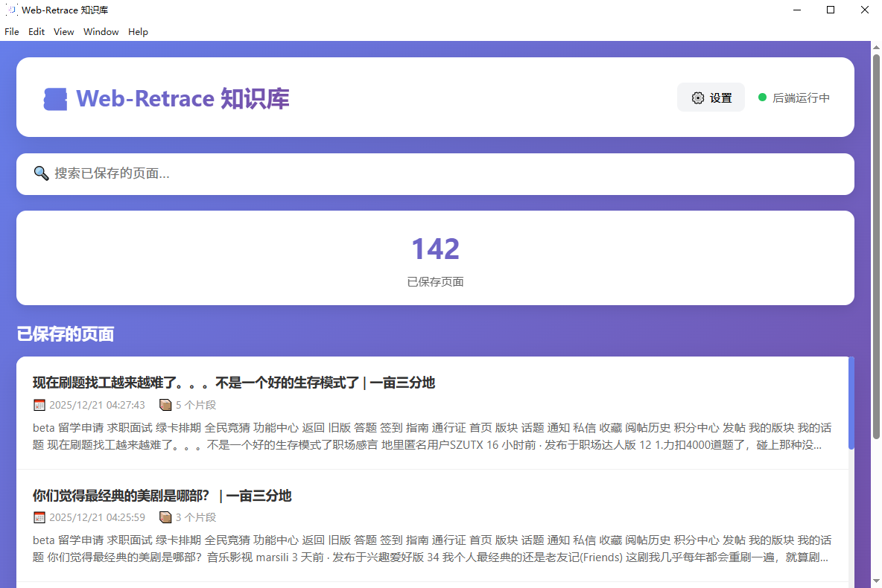The image size is (882, 588).
Task: Click the box icon beside 3 个片段
Action: tap(165, 517)
